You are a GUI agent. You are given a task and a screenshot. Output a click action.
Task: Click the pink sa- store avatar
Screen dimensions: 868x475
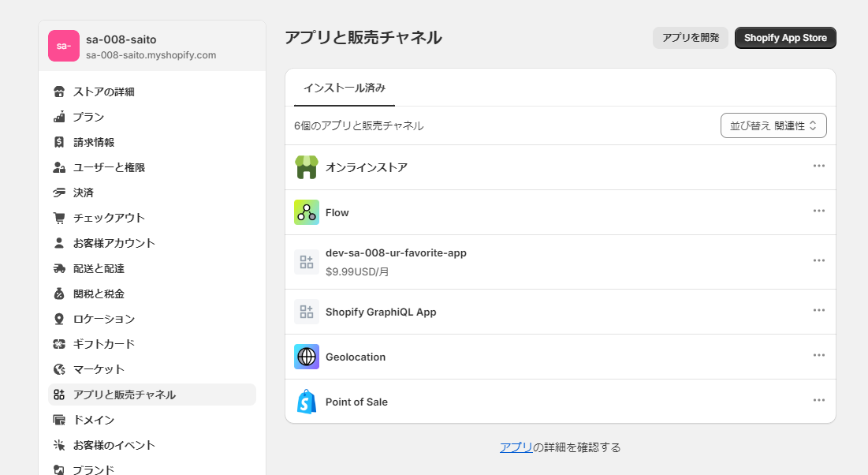(64, 46)
